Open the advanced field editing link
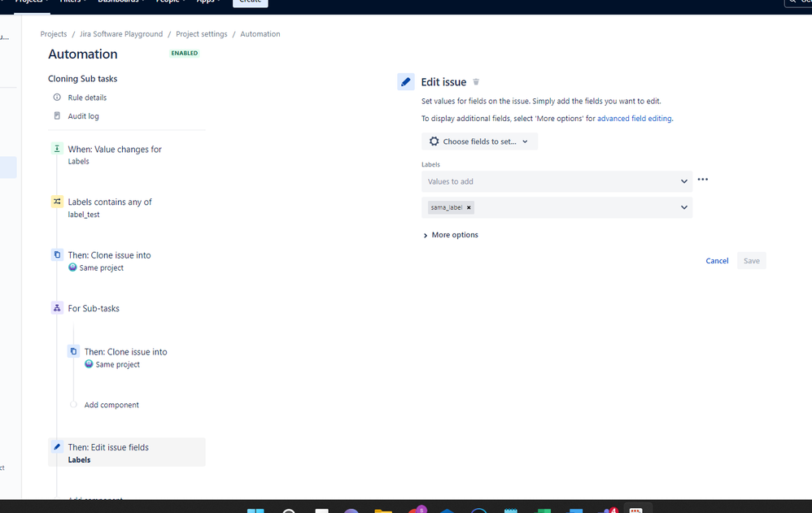This screenshot has height=513, width=812. 635,119
